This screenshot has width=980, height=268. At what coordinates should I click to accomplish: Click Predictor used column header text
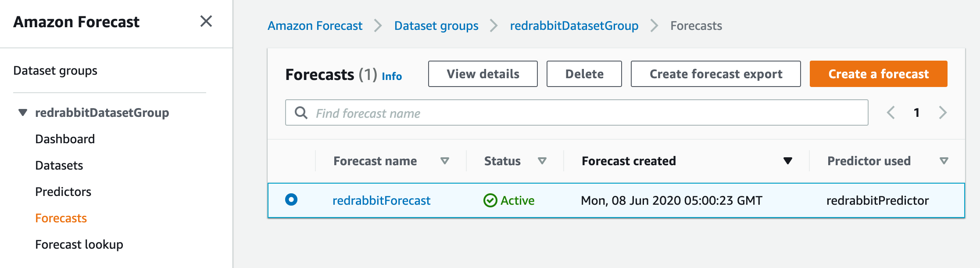tap(869, 161)
